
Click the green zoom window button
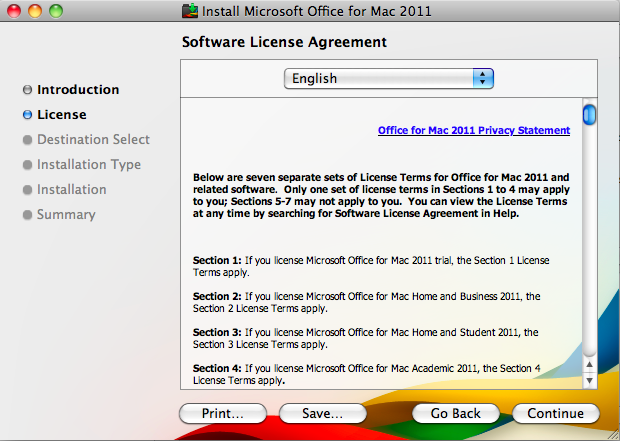point(56,11)
